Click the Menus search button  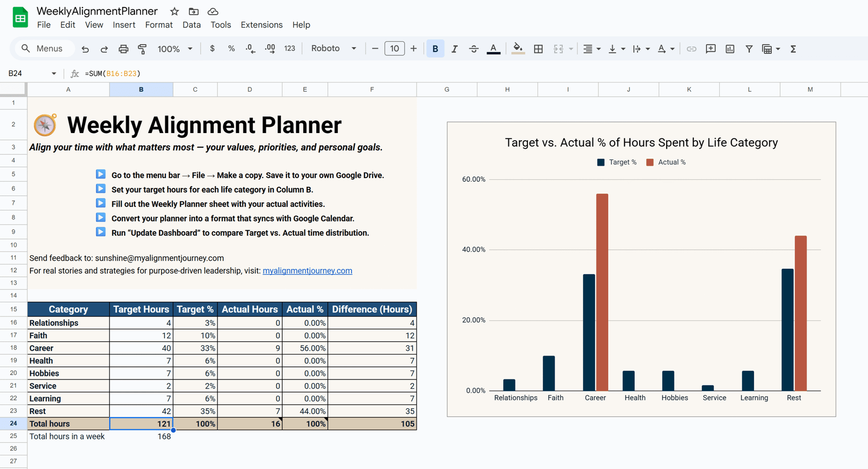click(x=42, y=48)
